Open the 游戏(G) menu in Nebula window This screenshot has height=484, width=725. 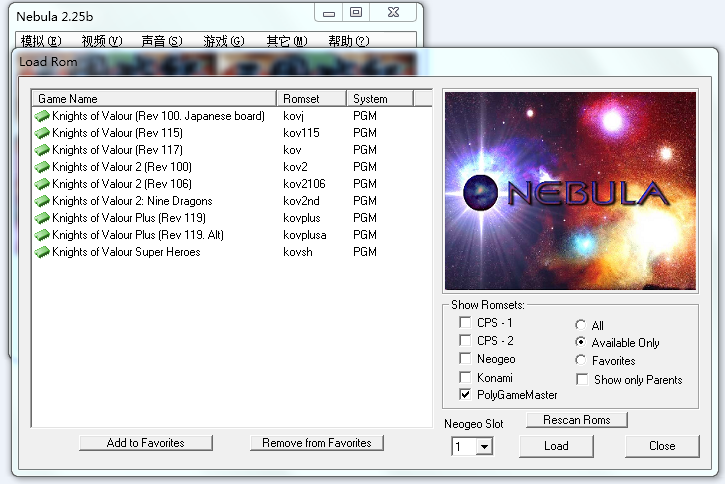tap(224, 41)
